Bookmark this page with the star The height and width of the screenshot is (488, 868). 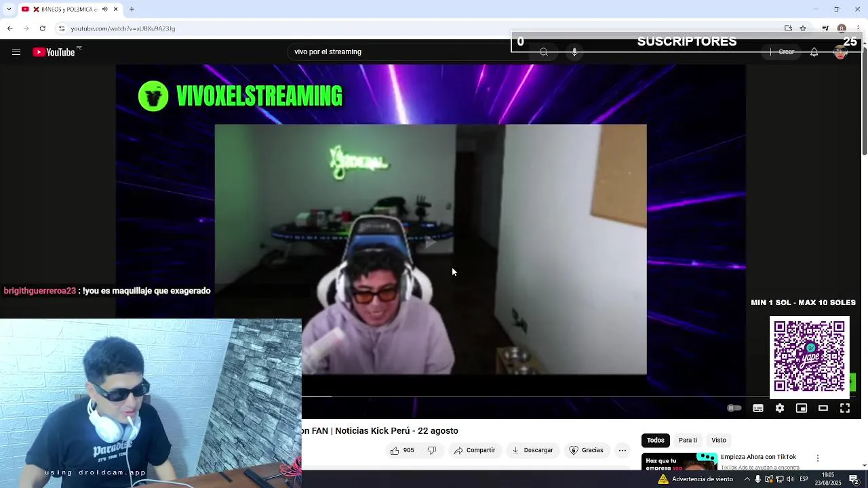[803, 28]
